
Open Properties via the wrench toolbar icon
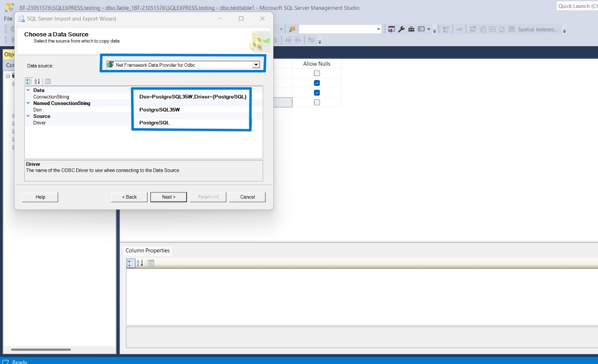click(x=401, y=29)
